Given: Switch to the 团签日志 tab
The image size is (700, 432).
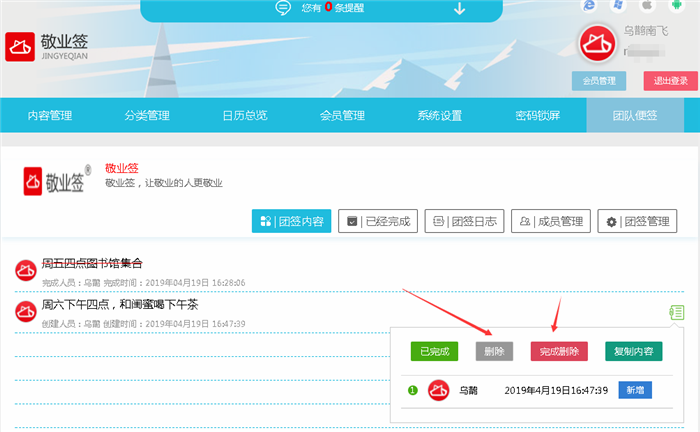Looking at the screenshot, I should [x=464, y=221].
